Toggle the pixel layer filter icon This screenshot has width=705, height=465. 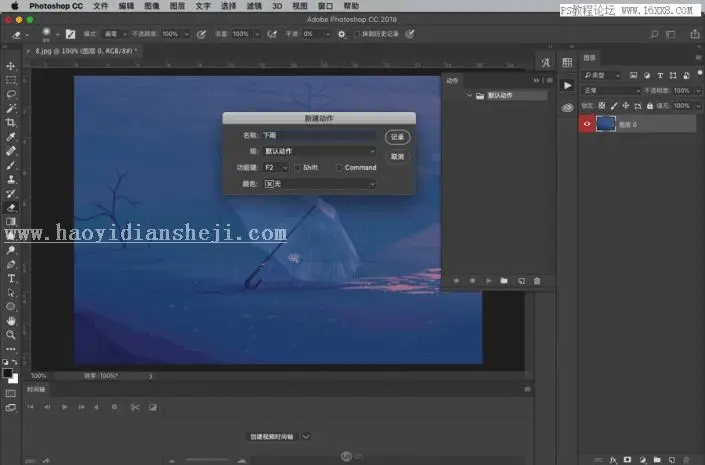click(x=633, y=76)
